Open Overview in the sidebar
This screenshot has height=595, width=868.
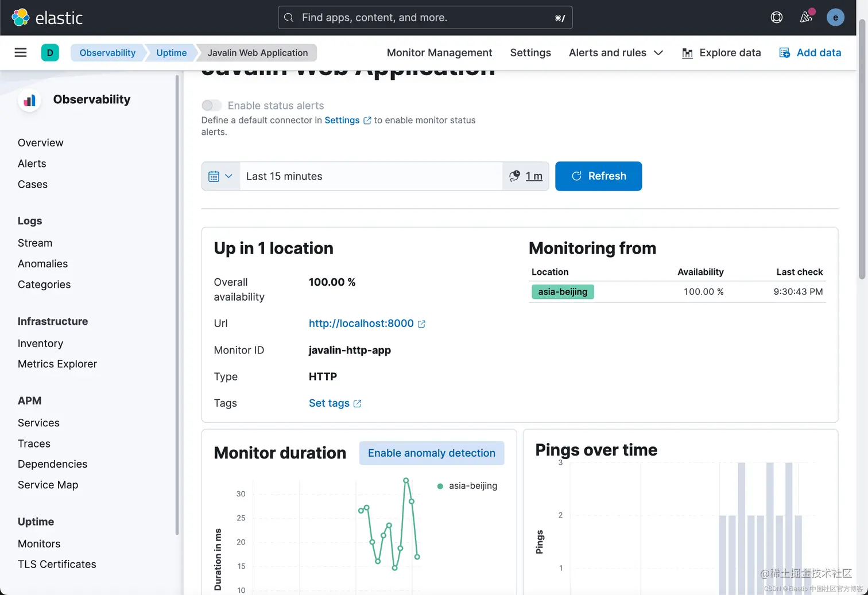click(x=41, y=143)
